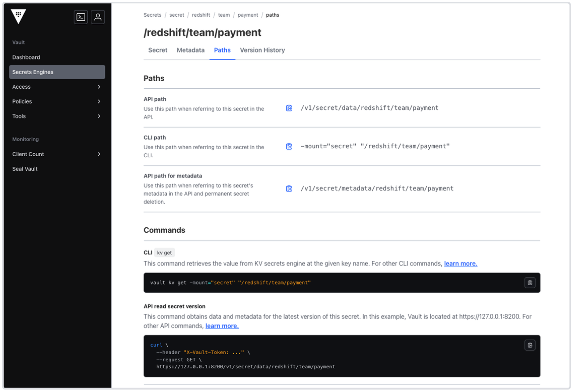
Task: Open Access in the sidebar
Action: click(57, 87)
